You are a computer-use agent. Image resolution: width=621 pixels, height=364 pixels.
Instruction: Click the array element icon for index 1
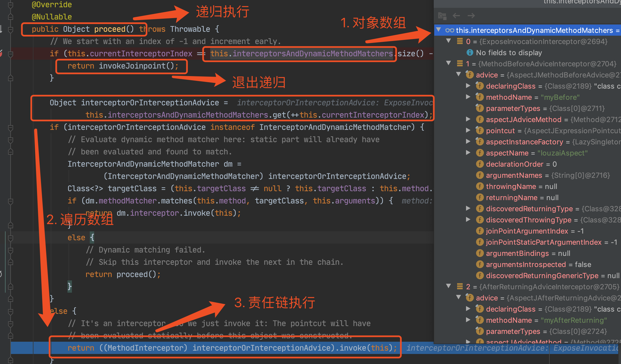point(460,64)
